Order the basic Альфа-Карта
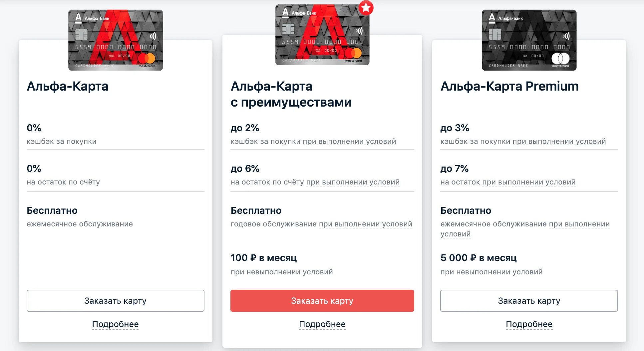The width and height of the screenshot is (644, 351). click(x=116, y=301)
